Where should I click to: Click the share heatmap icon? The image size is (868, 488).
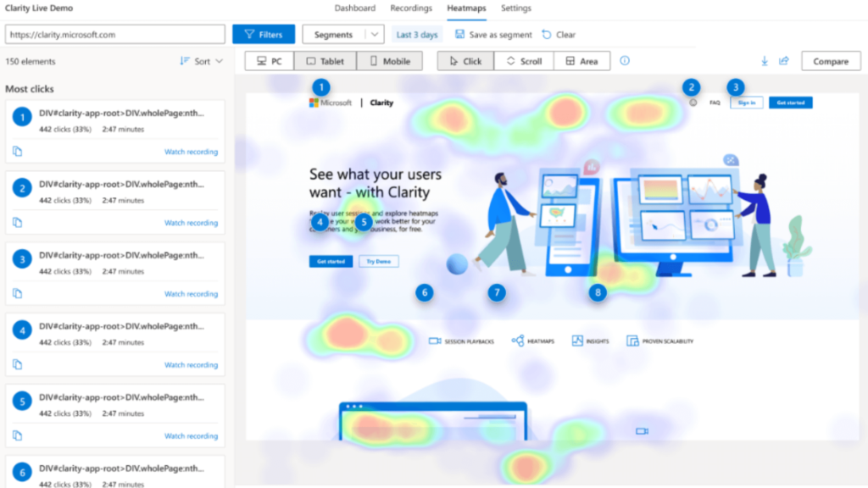[x=784, y=61]
